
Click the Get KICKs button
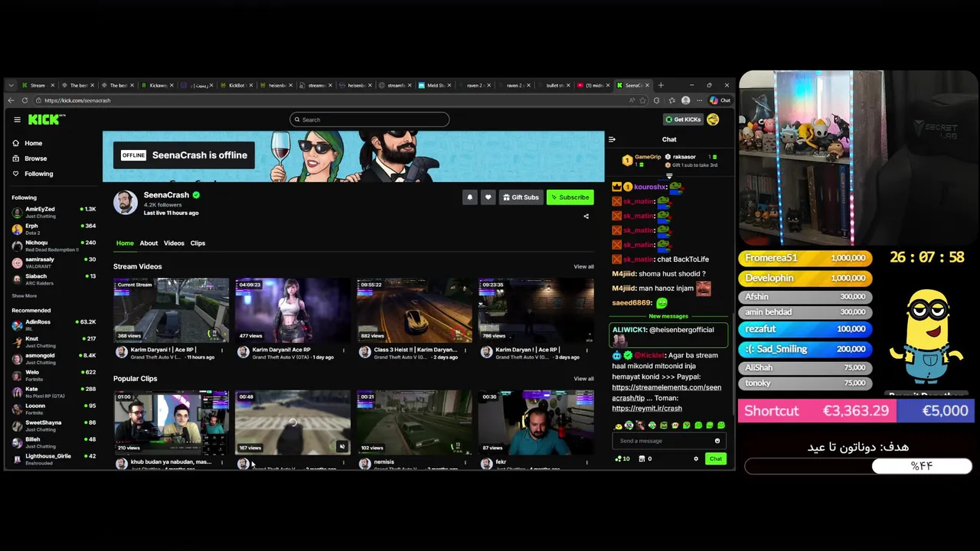pyautogui.click(x=682, y=119)
